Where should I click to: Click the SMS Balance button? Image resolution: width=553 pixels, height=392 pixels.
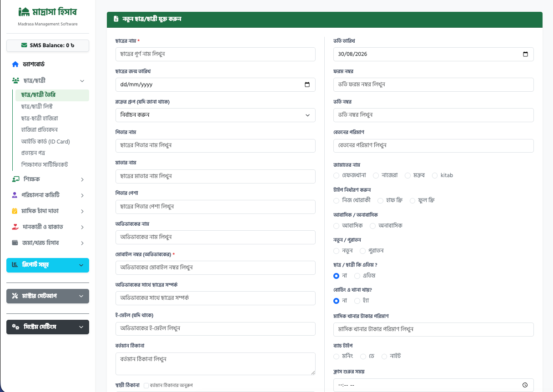(x=48, y=45)
